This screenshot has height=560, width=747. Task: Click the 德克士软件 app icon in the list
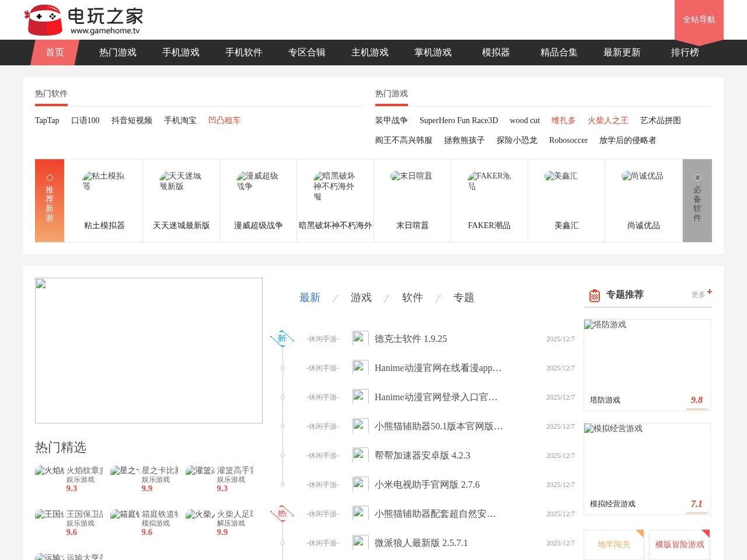[360, 338]
